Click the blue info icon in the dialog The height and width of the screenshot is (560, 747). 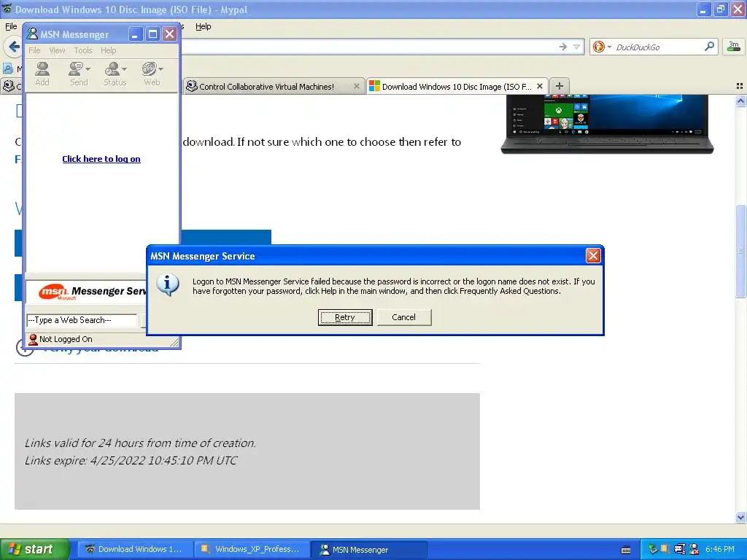pos(167,285)
